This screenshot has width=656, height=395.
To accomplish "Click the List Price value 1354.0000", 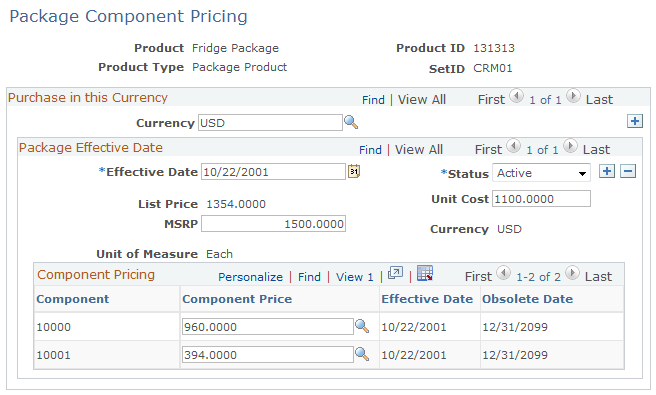I will pos(236,204).
